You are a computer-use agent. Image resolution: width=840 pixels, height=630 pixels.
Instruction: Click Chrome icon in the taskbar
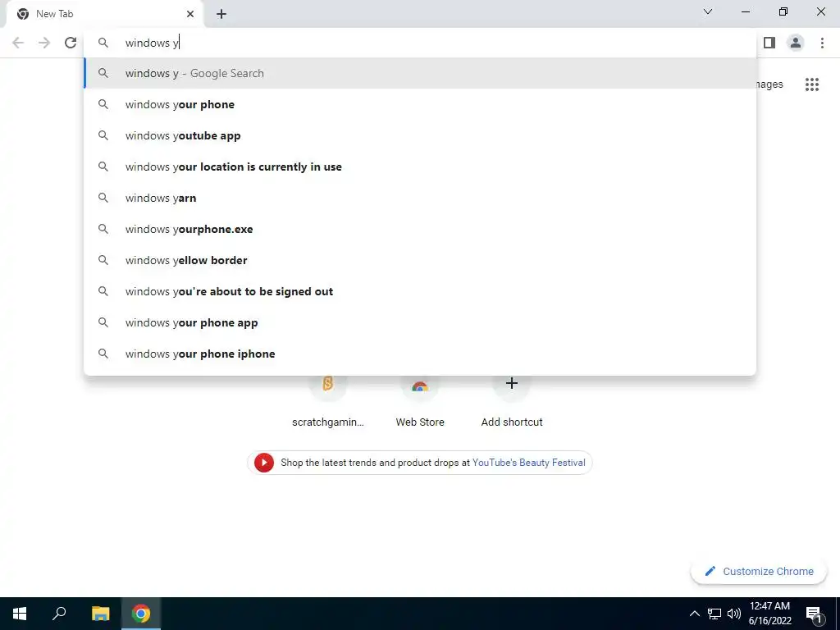(x=141, y=614)
